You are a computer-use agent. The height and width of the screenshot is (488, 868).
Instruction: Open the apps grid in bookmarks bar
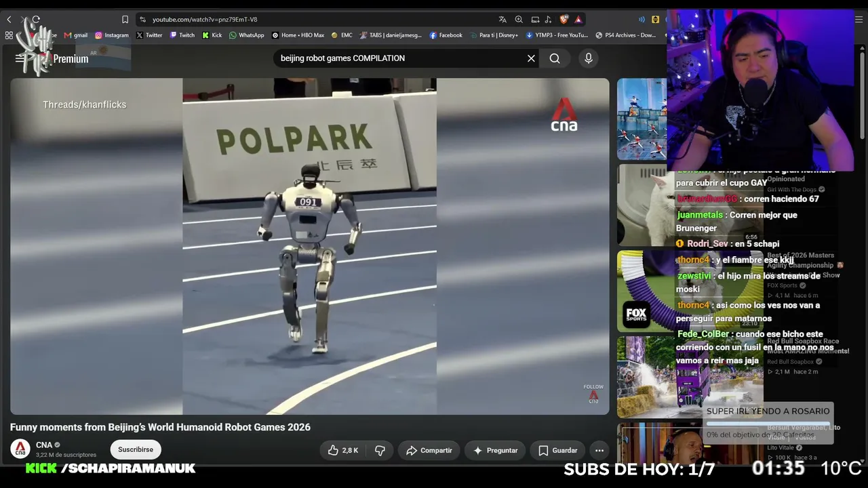pyautogui.click(x=9, y=35)
